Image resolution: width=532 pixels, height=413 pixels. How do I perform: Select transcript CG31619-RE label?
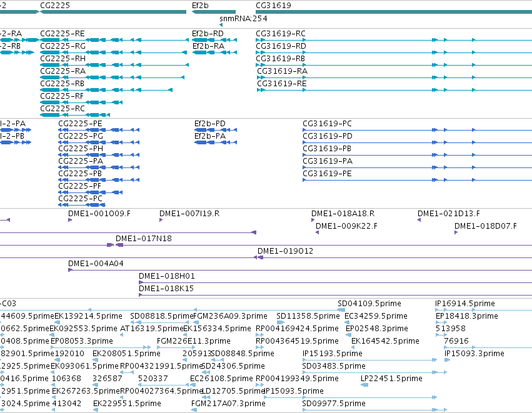281,84
